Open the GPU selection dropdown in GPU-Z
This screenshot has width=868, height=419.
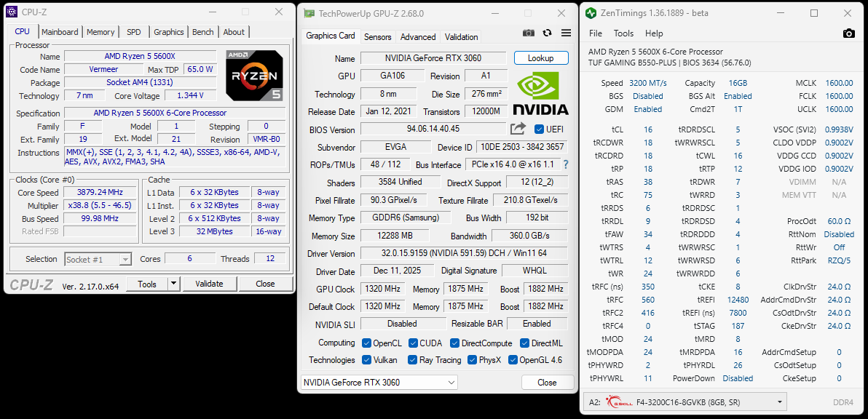click(379, 382)
